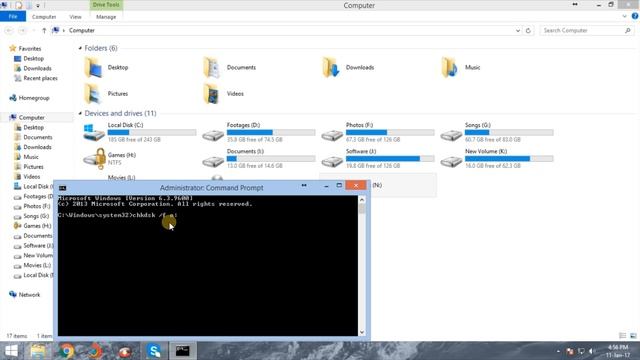Screen dimensions: 640x360
Task: Refresh the Computer address bar
Action: click(x=528, y=31)
